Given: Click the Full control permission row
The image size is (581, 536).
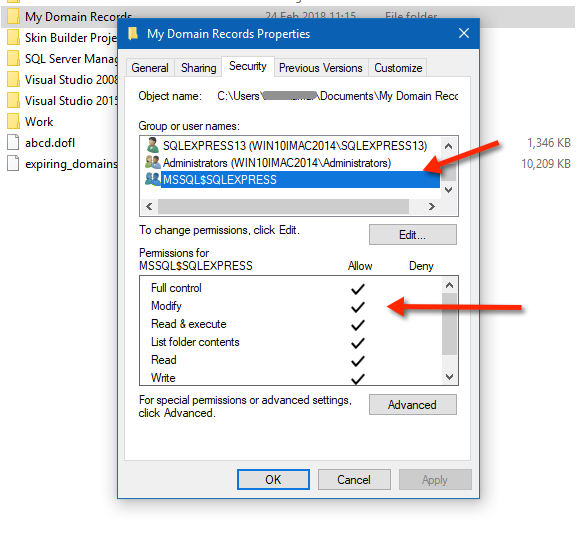Looking at the screenshot, I should 291,288.
